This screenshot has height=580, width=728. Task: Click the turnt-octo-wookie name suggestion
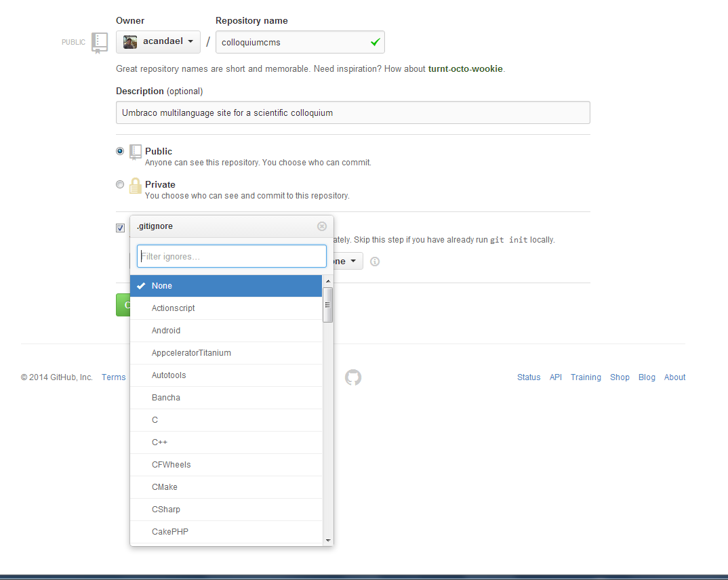pos(465,68)
